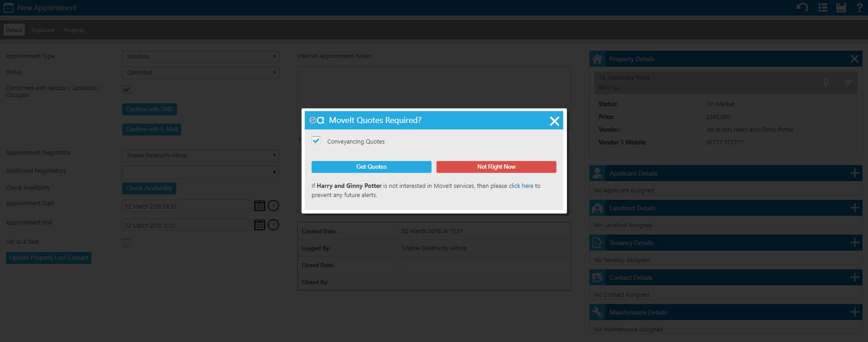Click 'Mr & Mrs Harry and Ginny Potter'
Image resolution: width=868 pixels, height=342 pixels.
click(x=750, y=130)
